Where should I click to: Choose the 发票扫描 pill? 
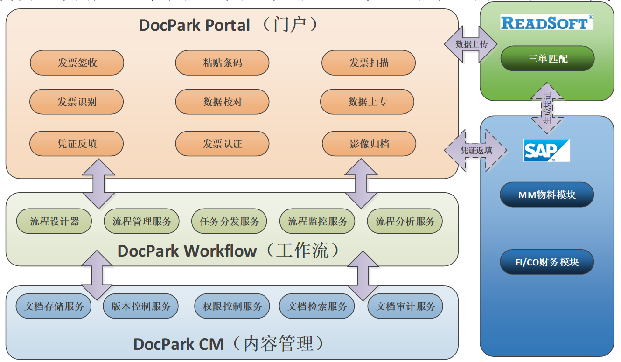pyautogui.click(x=368, y=63)
